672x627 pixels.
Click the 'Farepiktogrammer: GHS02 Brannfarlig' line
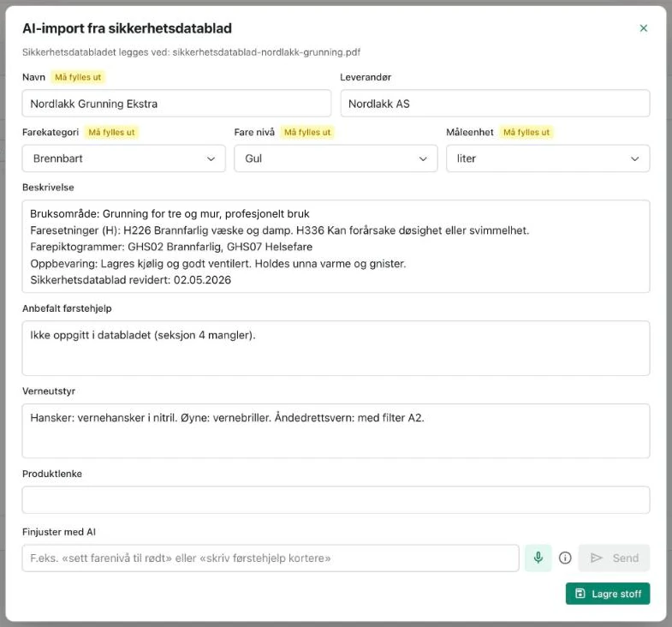(x=171, y=247)
